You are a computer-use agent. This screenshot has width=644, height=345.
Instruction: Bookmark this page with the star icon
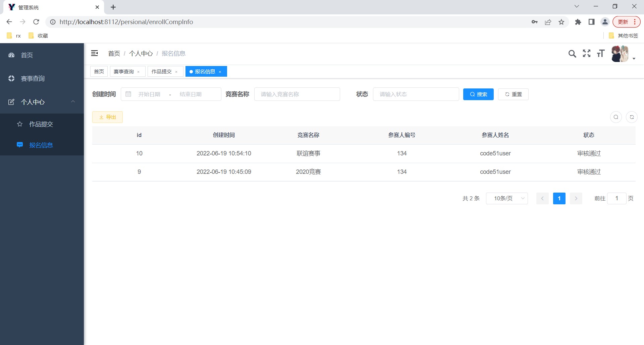click(561, 22)
